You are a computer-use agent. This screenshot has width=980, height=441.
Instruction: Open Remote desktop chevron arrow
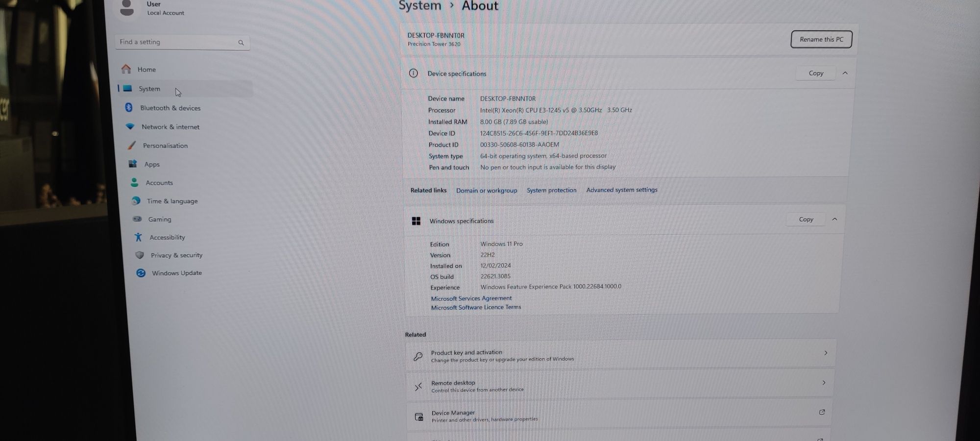824,383
